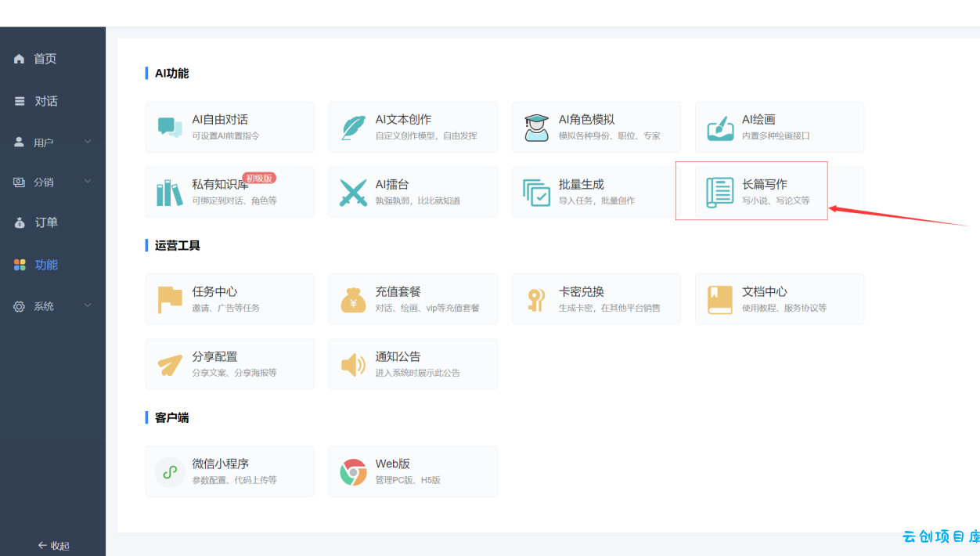Open the AI文本创作 title
The image size is (980, 556).
click(x=403, y=119)
